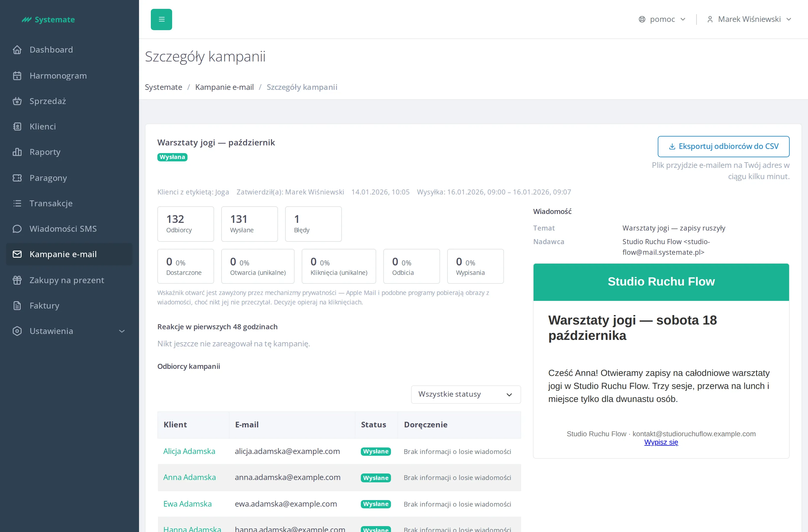Click the 132 Odbiorcy stat card
Viewport: 808px width, 532px height.
coord(186,224)
